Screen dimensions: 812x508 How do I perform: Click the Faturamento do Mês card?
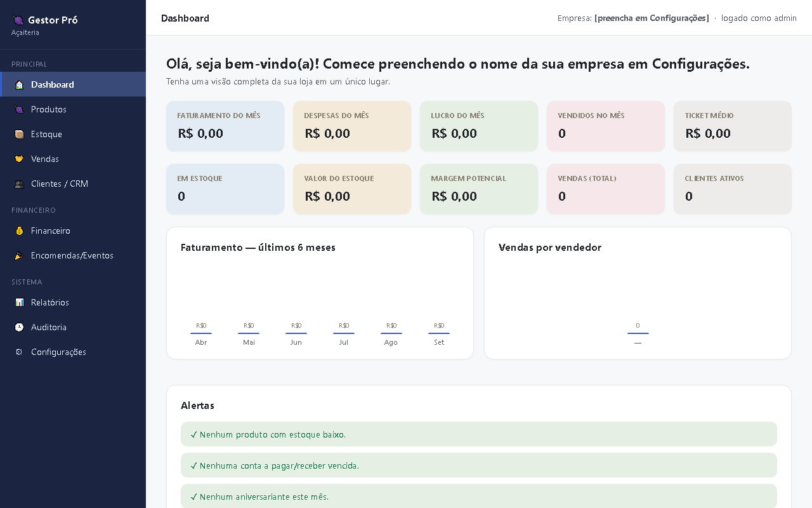[x=225, y=126]
